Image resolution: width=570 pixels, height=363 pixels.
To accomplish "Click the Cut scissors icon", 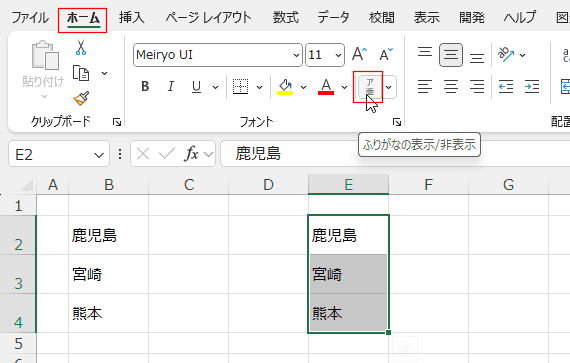I will [81, 48].
